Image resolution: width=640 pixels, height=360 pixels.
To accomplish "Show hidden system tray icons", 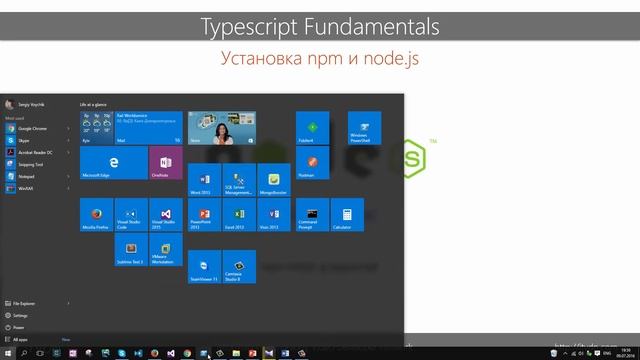I will pyautogui.click(x=565, y=353).
